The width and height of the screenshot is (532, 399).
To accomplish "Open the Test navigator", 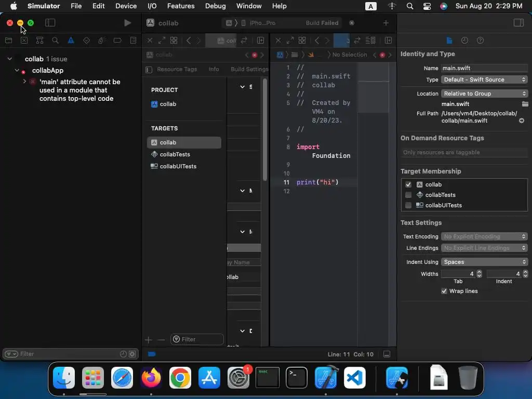I will (87, 41).
